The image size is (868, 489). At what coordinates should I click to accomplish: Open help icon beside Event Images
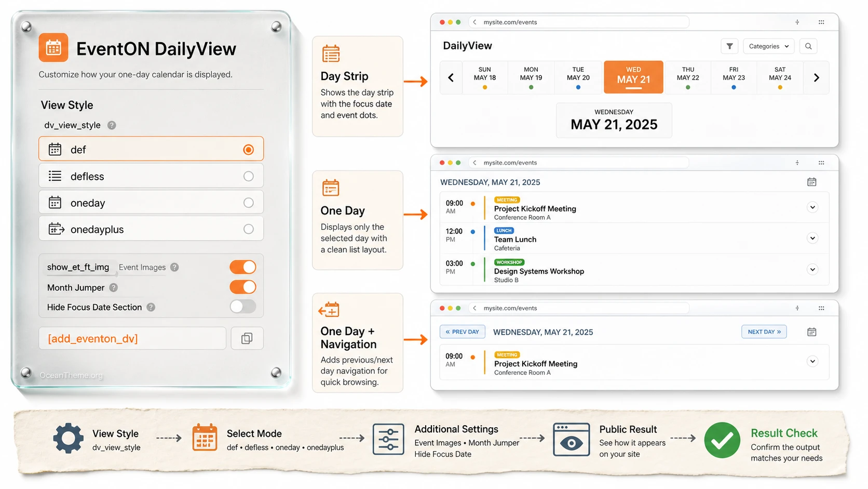(x=174, y=267)
